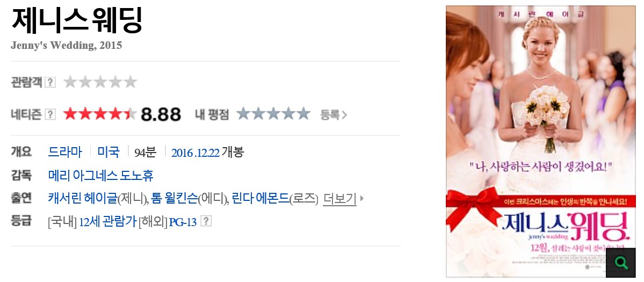Open the help icon next to 네티즌
This screenshot has height=282, width=644.
(50, 114)
